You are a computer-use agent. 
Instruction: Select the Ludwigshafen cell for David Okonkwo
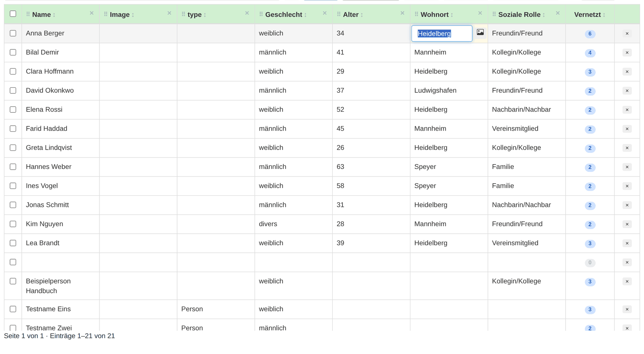[x=449, y=91]
